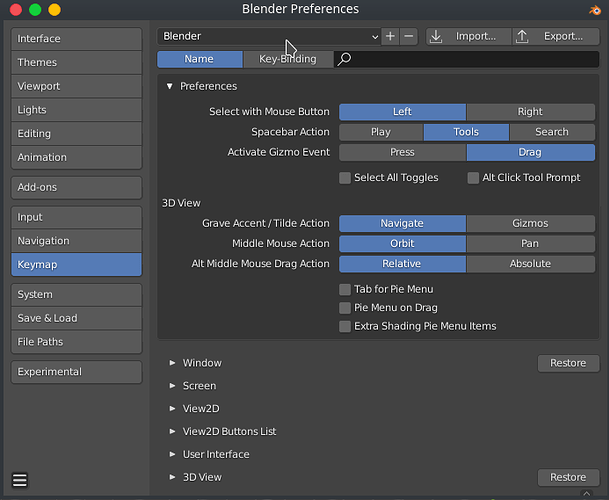Set Middle Mouse Action to Orbit
Image resolution: width=609 pixels, height=500 pixels.
tap(402, 244)
